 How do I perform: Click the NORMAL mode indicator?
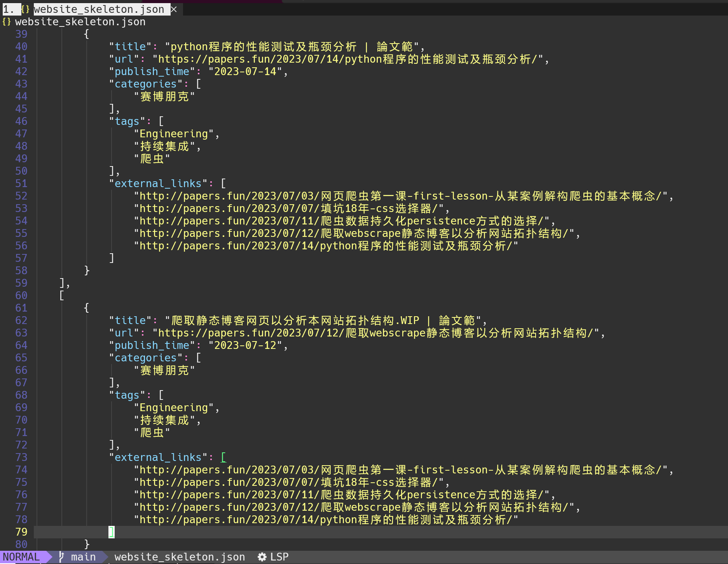21,557
